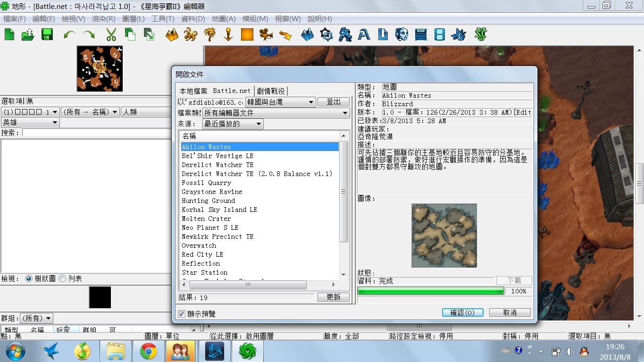Click the Undo arrow icon
The width and height of the screenshot is (644, 362).
tap(69, 34)
